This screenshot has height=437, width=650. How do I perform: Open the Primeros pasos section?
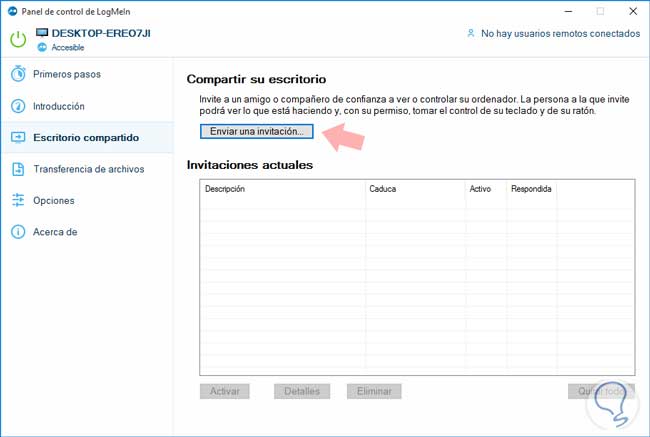[x=87, y=74]
